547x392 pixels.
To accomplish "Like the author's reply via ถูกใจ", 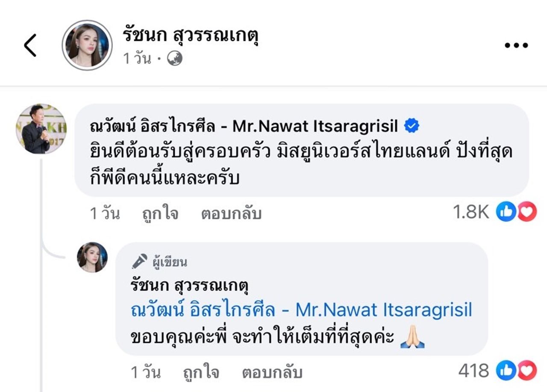I will (x=201, y=373).
